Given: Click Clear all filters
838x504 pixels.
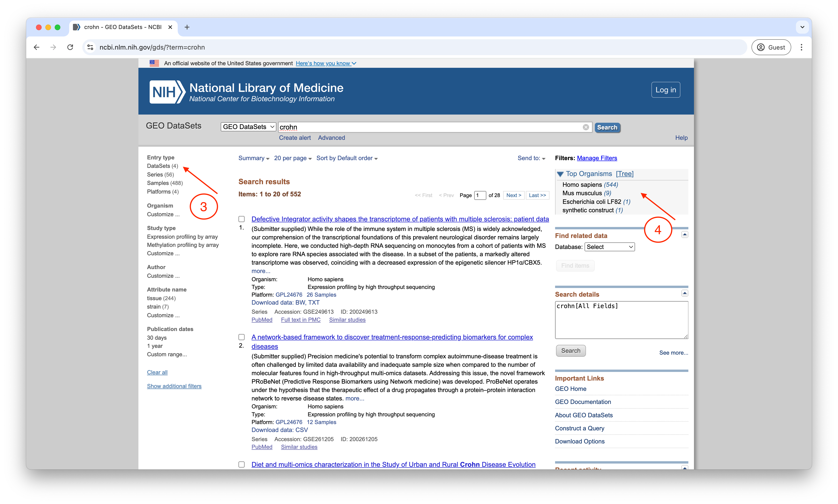Looking at the screenshot, I should (157, 372).
